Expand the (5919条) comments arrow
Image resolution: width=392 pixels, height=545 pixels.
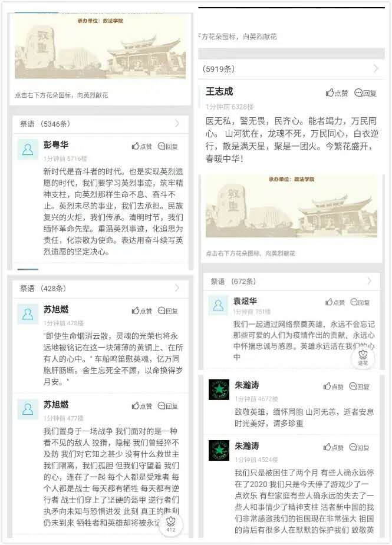pyautogui.click(x=375, y=68)
